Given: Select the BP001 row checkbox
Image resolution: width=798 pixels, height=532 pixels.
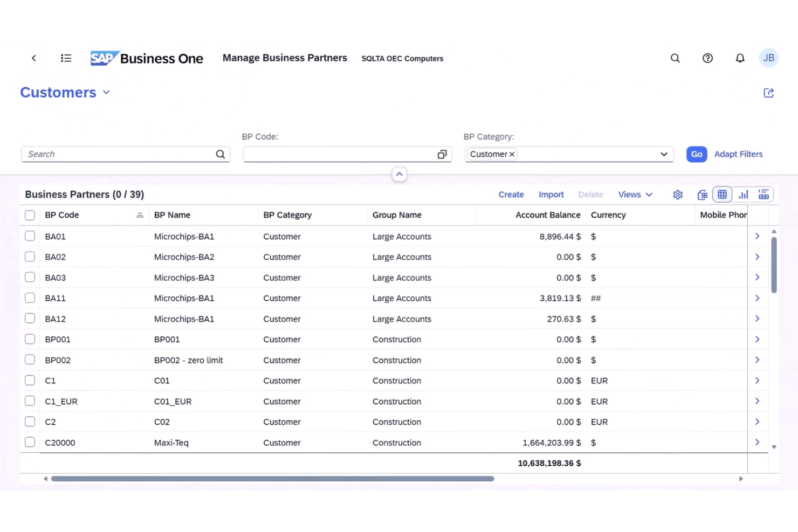Looking at the screenshot, I should tap(30, 339).
